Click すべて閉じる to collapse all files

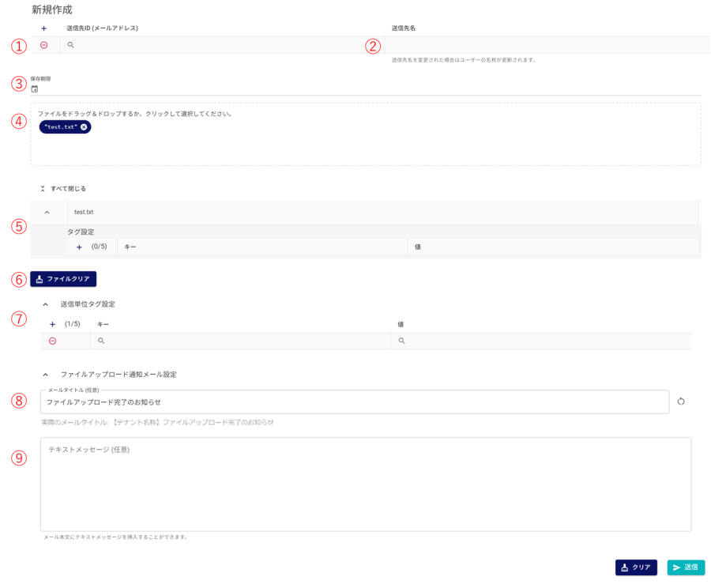[63, 189]
